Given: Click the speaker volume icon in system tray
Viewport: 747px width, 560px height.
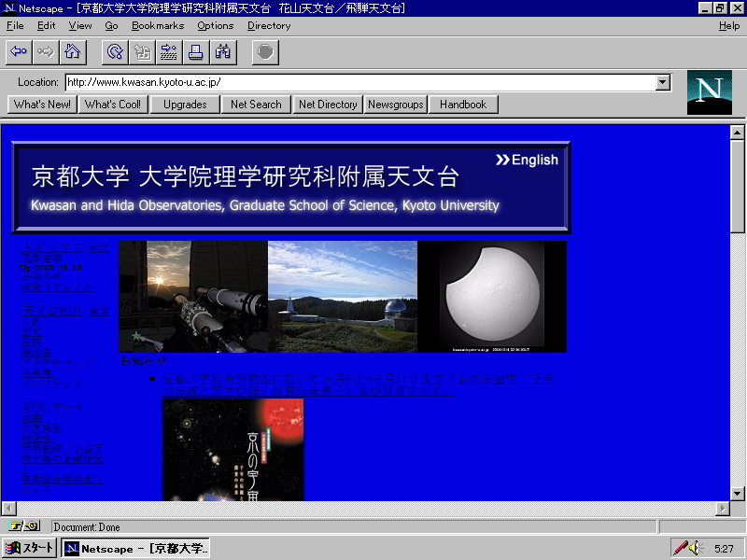Looking at the screenshot, I should pyautogui.click(x=696, y=548).
